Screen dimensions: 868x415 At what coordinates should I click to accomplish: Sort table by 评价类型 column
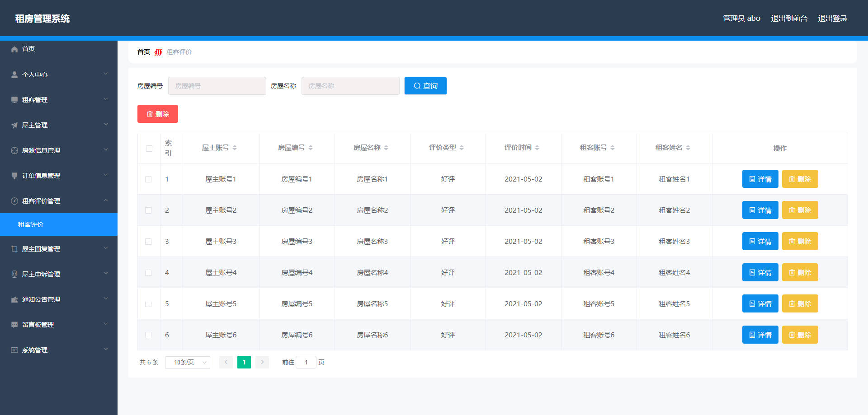(462, 148)
